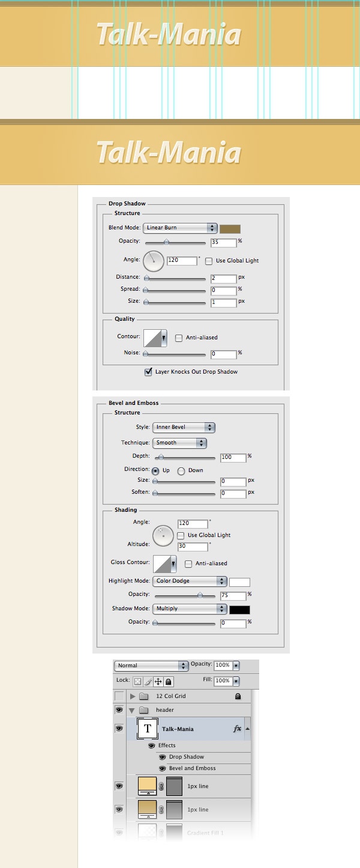360x868 pixels.
Task: Uncheck Layer Knocks Out Drop Shadow
Action: [148, 372]
